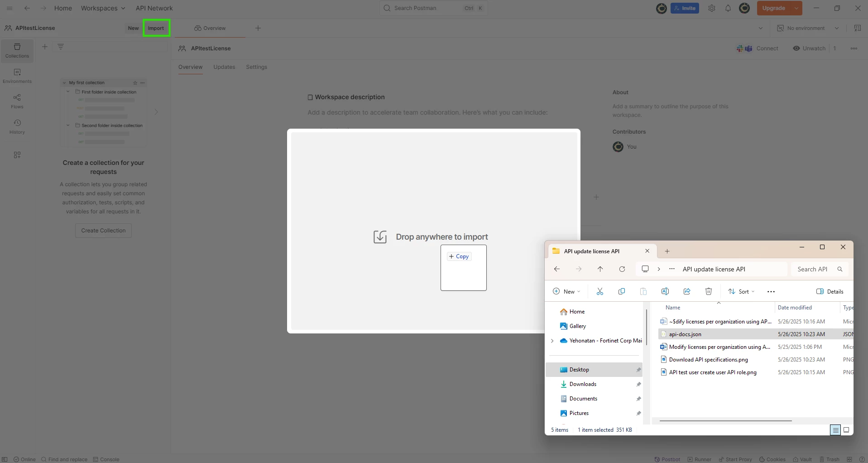The image size is (868, 463).
Task: Go back with Postman's back arrow
Action: [x=27, y=8]
